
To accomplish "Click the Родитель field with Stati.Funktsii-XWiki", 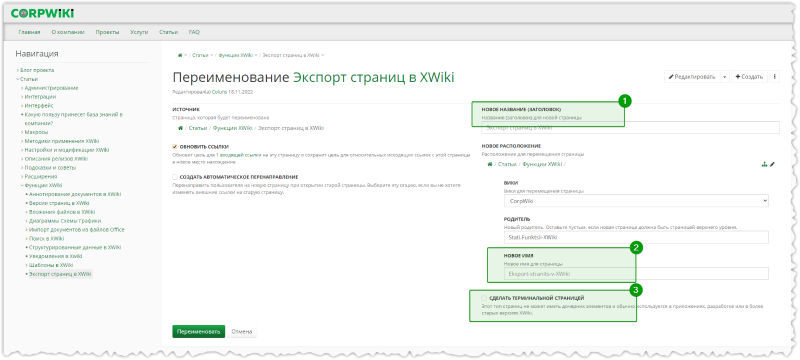I will pos(636,237).
